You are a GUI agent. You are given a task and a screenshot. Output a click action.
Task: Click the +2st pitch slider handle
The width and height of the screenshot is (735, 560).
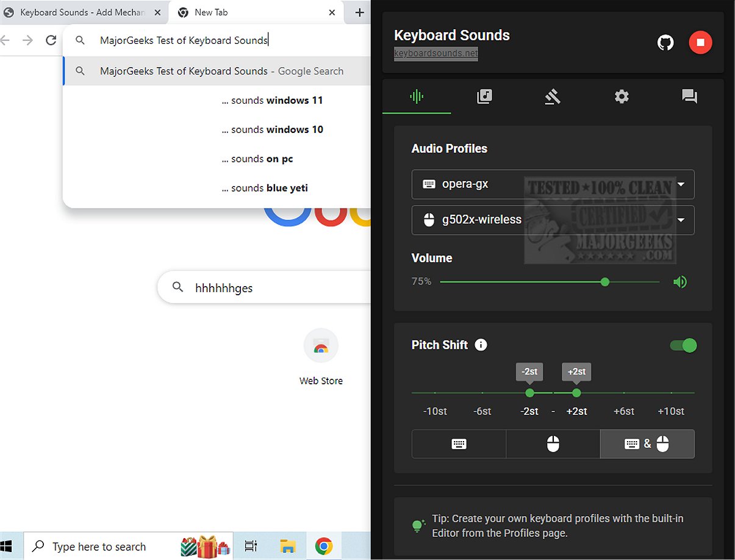[x=576, y=393]
